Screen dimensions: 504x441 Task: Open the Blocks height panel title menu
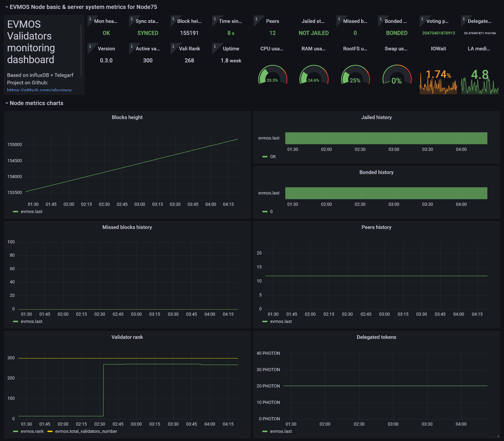coord(127,117)
